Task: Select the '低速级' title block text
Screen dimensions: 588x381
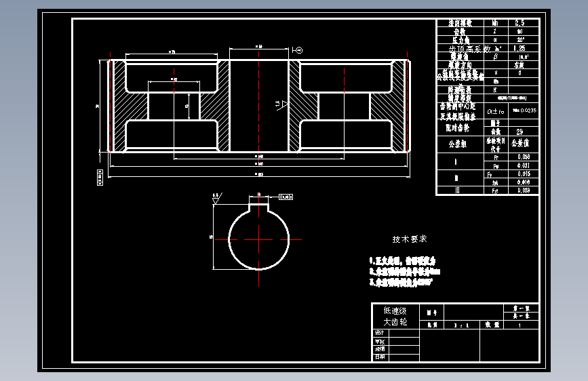Action: click(395, 311)
